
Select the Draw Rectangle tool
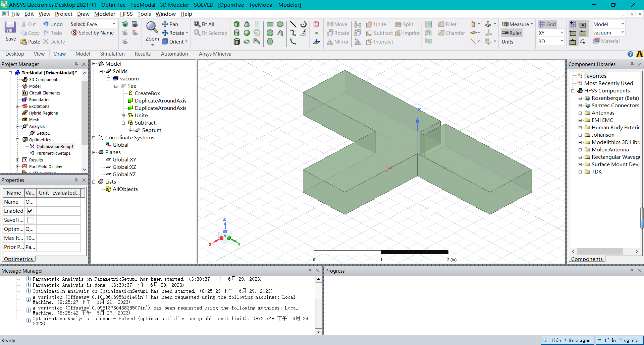(x=270, y=24)
